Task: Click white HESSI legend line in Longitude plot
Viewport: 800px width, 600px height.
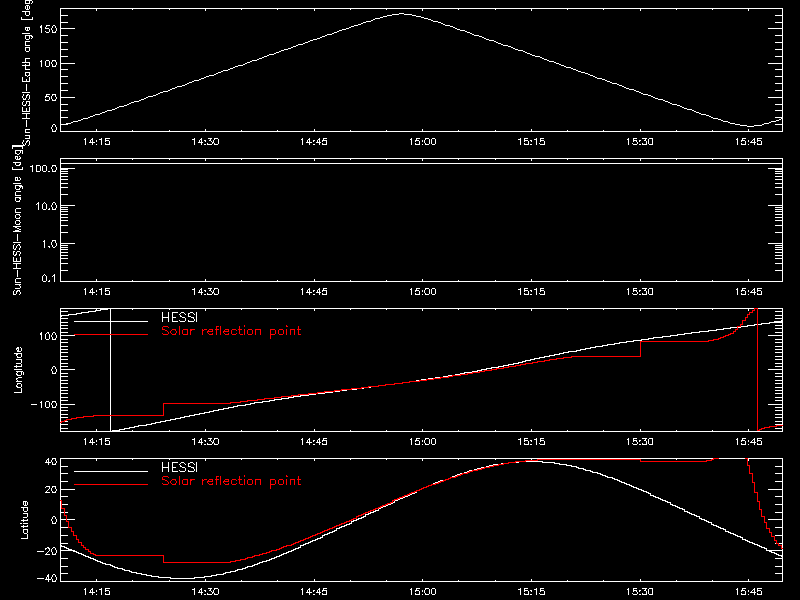Action: [111, 321]
